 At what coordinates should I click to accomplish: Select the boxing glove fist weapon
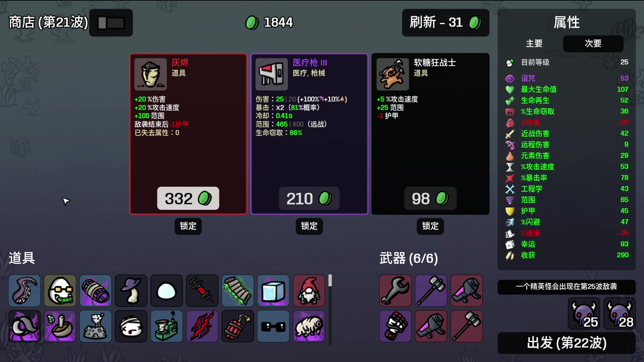tap(395, 326)
